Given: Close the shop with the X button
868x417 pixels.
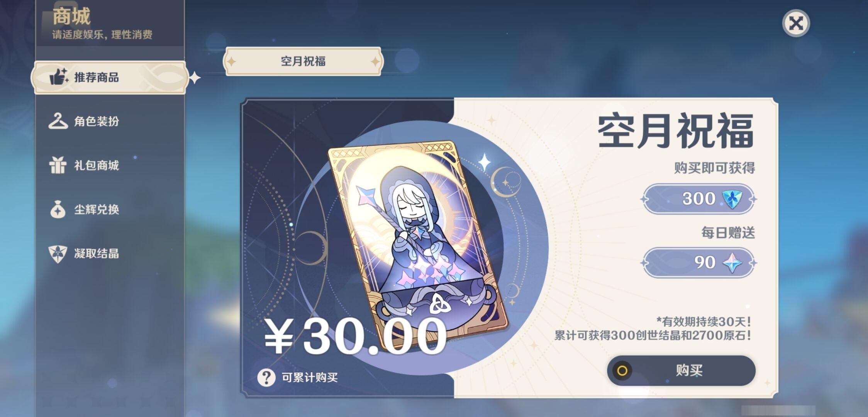Looking at the screenshot, I should pos(796,23).
